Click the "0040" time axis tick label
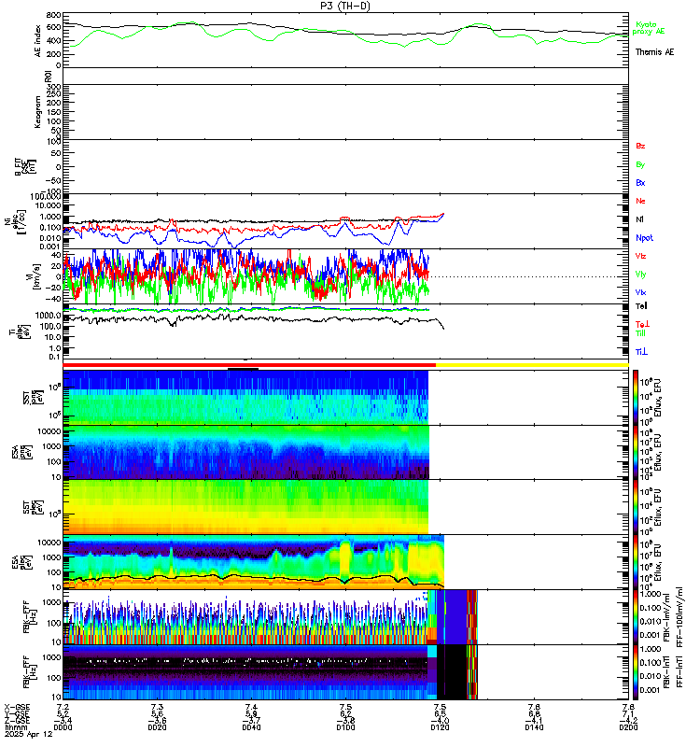700x747 pixels. [x=251, y=727]
